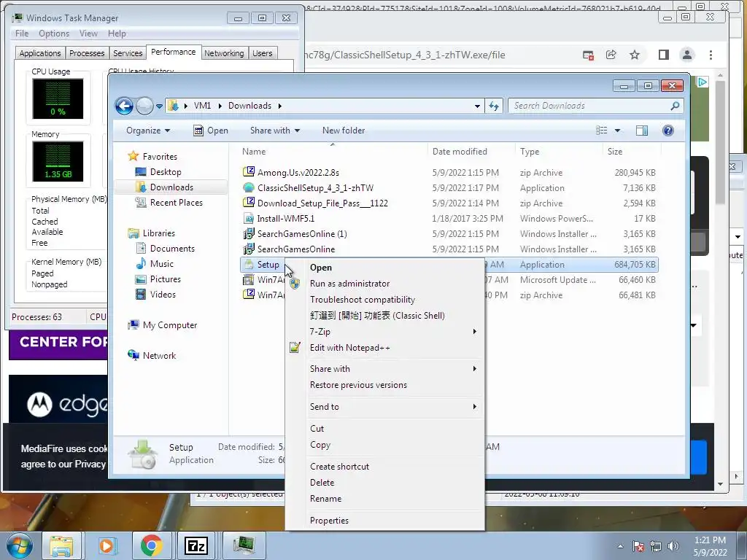The width and height of the screenshot is (747, 560).
Task: Open Windows Media Player from taskbar
Action: click(x=107, y=545)
